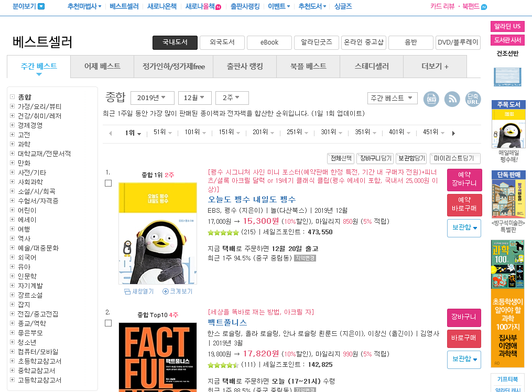Image resolution: width=532 pixels, height=392 pixels.
Task: Tick checkbox for book 1 오늘도 펭수
Action: point(108,183)
